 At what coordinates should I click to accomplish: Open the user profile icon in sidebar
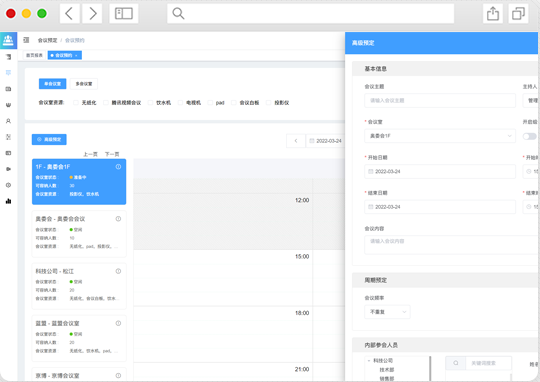pos(8,121)
